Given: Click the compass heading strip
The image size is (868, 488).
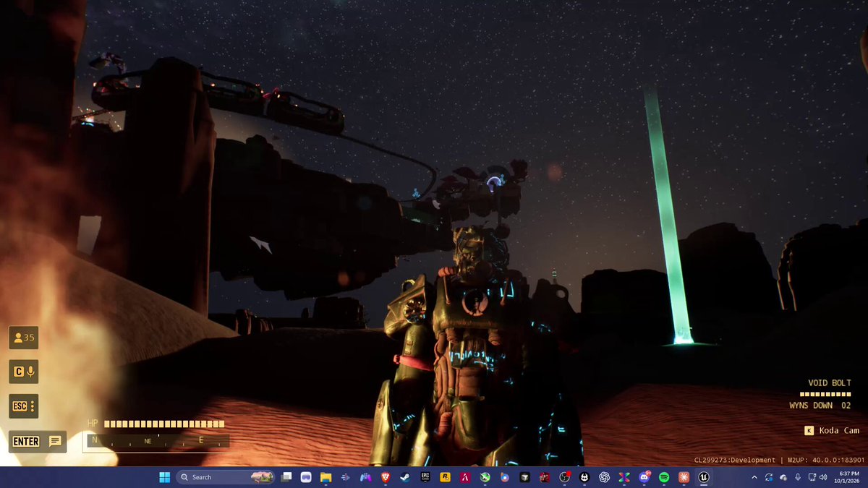Looking at the screenshot, I should 158,440.
